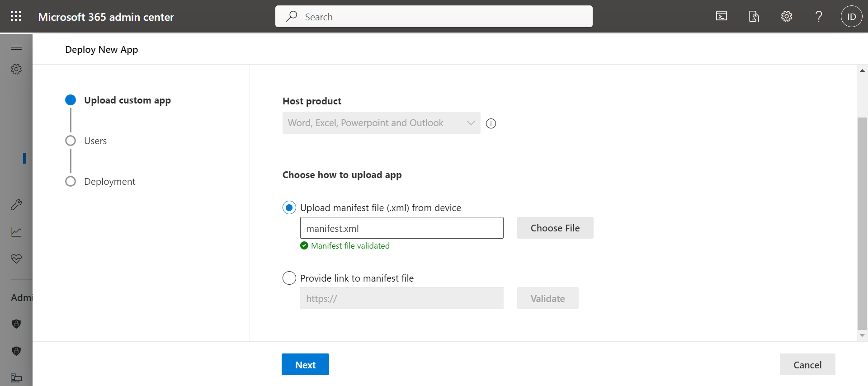Open the wrench Setup icon in sidebar
Image resolution: width=868 pixels, height=386 pixels.
16,205
